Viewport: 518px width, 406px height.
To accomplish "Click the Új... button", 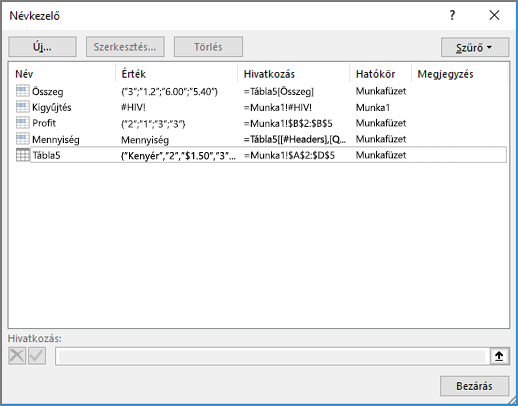I will (43, 47).
